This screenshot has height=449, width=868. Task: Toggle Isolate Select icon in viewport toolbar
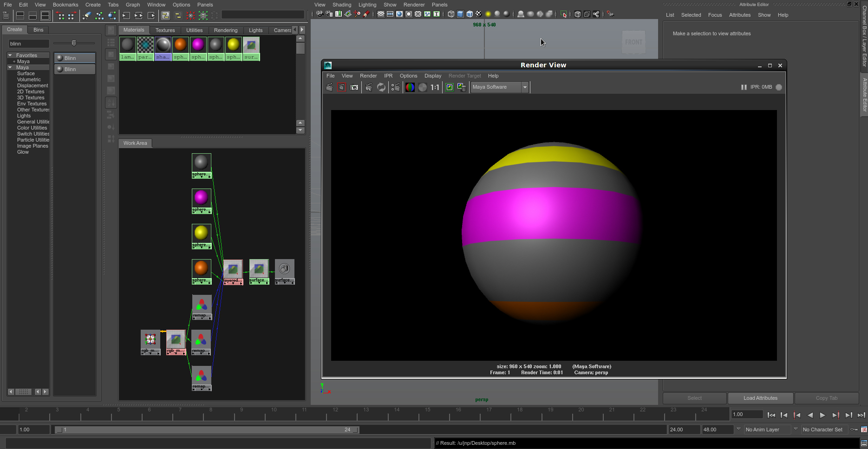click(564, 14)
